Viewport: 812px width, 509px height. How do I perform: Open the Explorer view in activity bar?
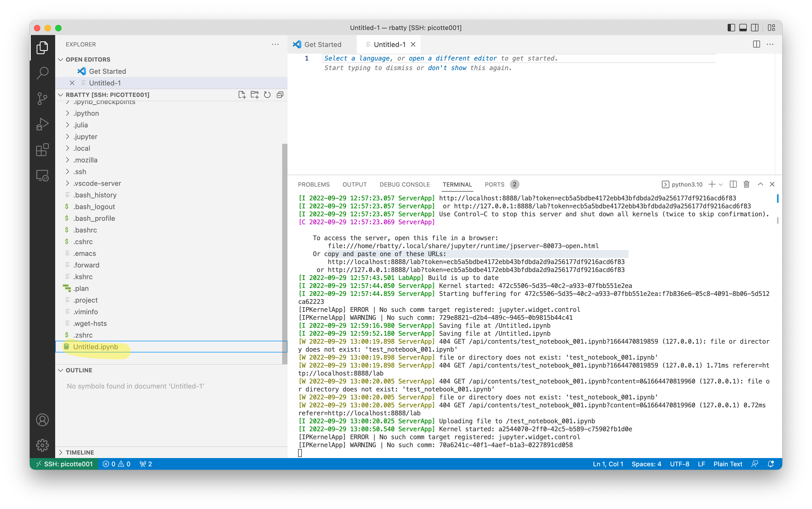click(42, 48)
